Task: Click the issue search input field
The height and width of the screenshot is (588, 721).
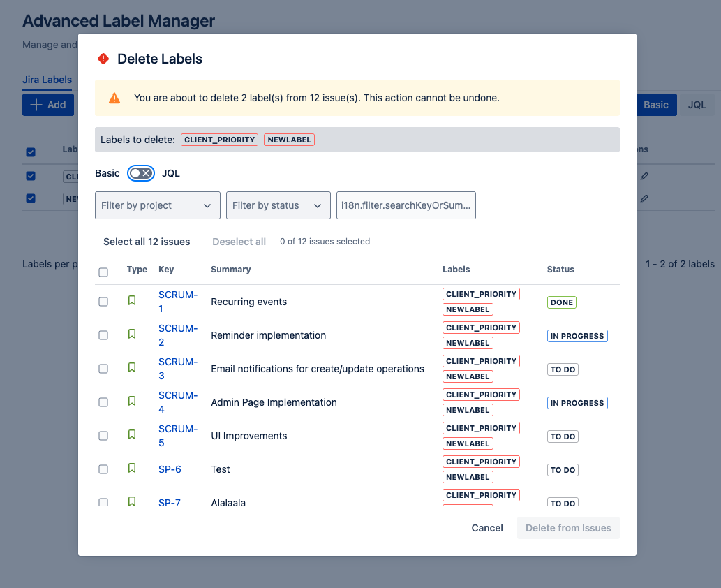Action: click(406, 205)
